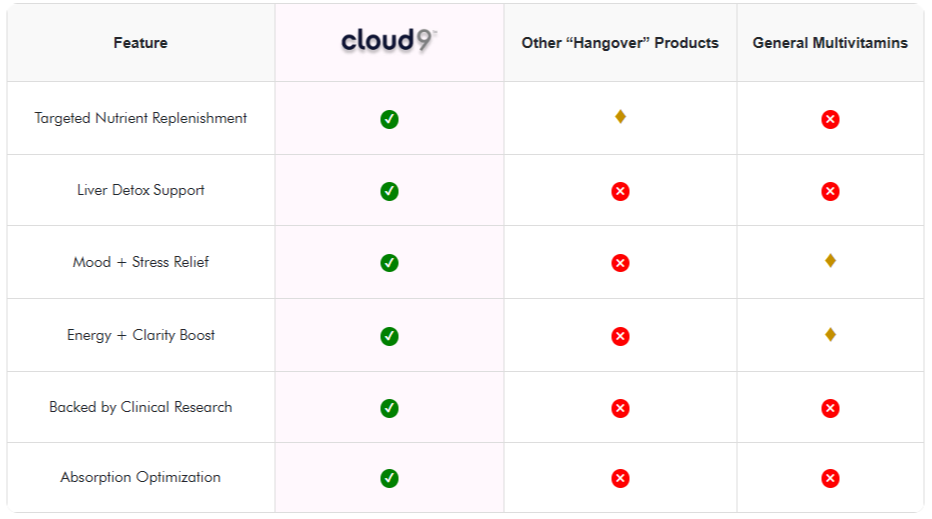Click cloud9 green check for Backed by Clinical Research
This screenshot has width=932, height=519.
coord(389,408)
